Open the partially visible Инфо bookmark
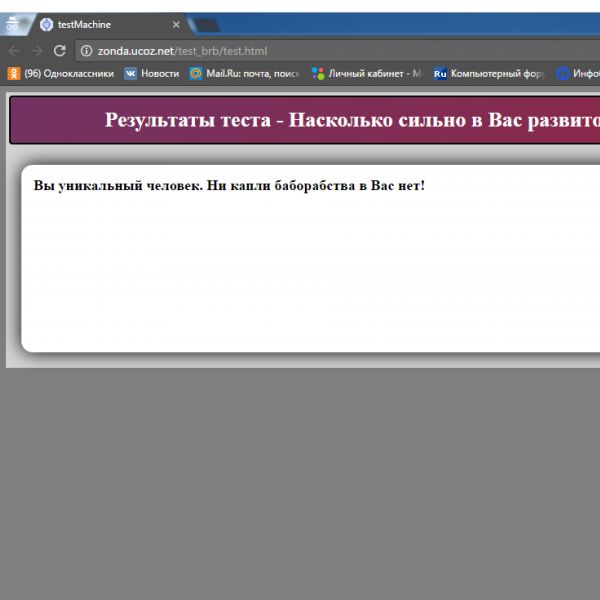Screen dimensions: 600x600 [579, 73]
